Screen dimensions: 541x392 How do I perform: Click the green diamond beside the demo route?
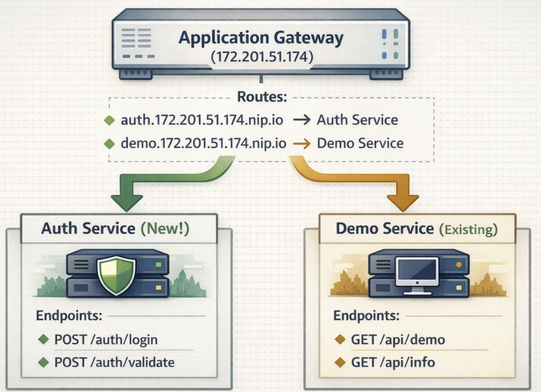109,143
